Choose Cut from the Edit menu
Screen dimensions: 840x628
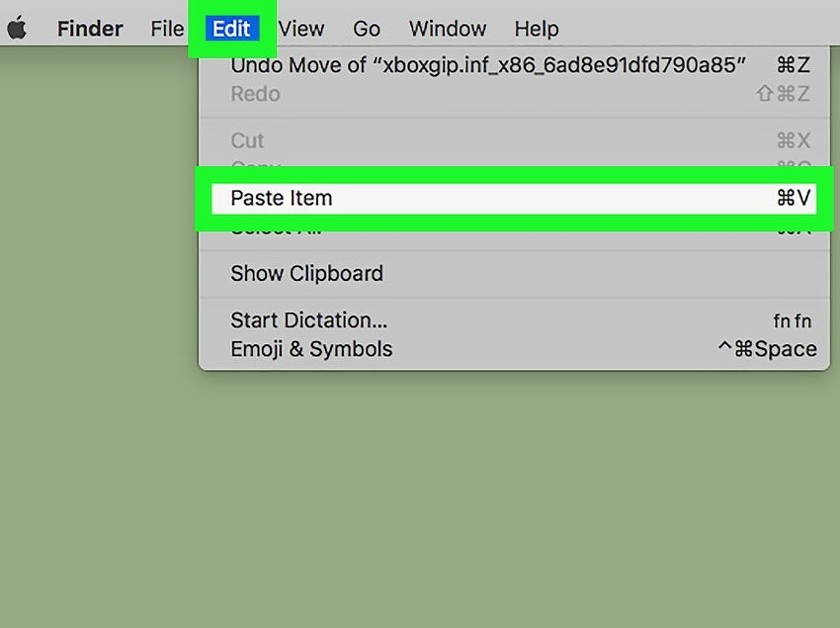(x=247, y=140)
